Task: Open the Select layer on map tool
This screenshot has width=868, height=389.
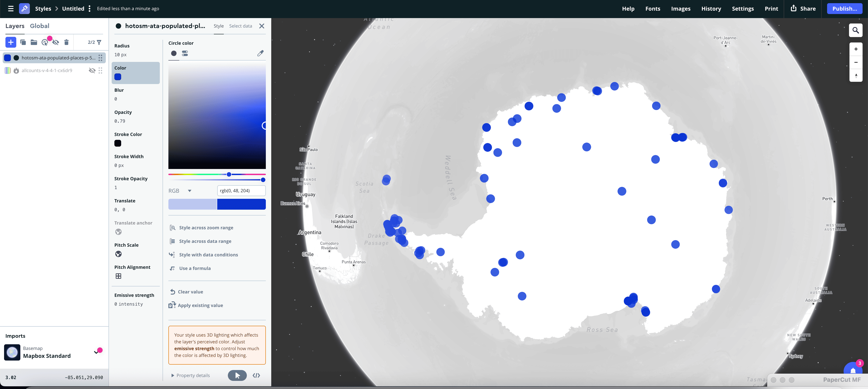Action: click(x=45, y=42)
